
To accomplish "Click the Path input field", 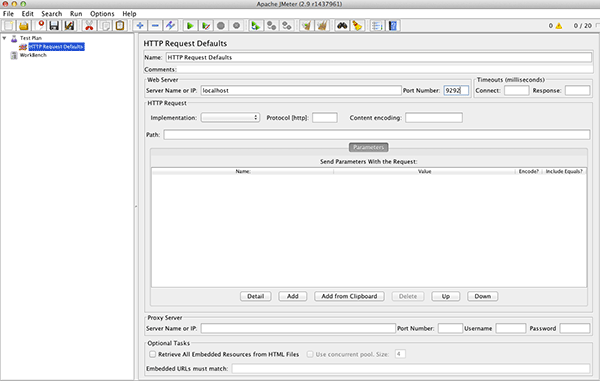I will click(377, 134).
